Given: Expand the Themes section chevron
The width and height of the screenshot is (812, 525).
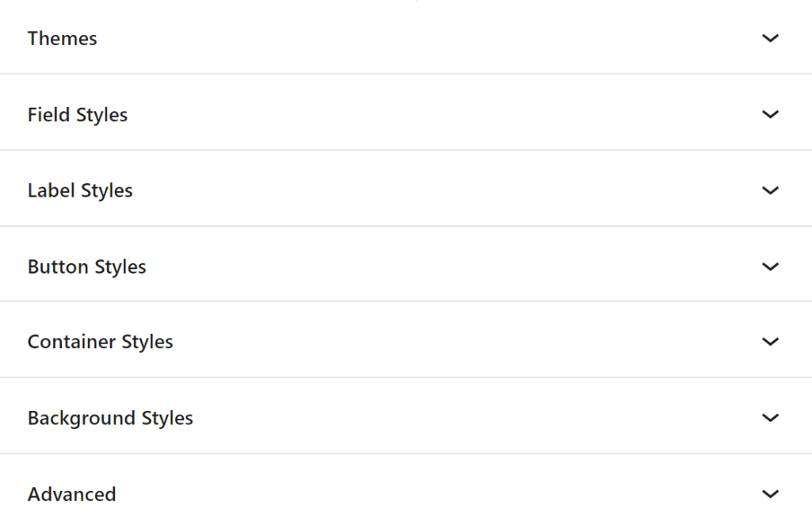Looking at the screenshot, I should point(770,38).
